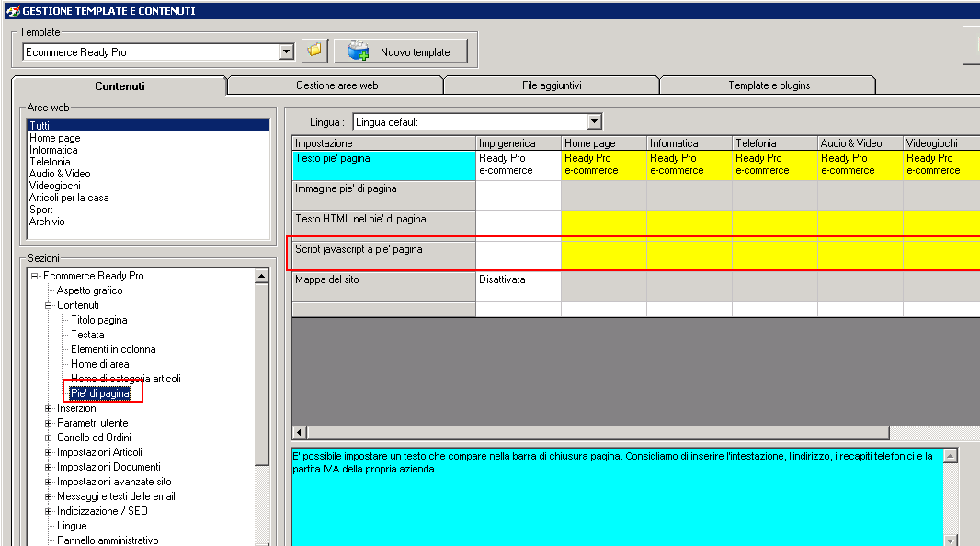Click Imp.generica cell of Script javascript row

(518, 256)
